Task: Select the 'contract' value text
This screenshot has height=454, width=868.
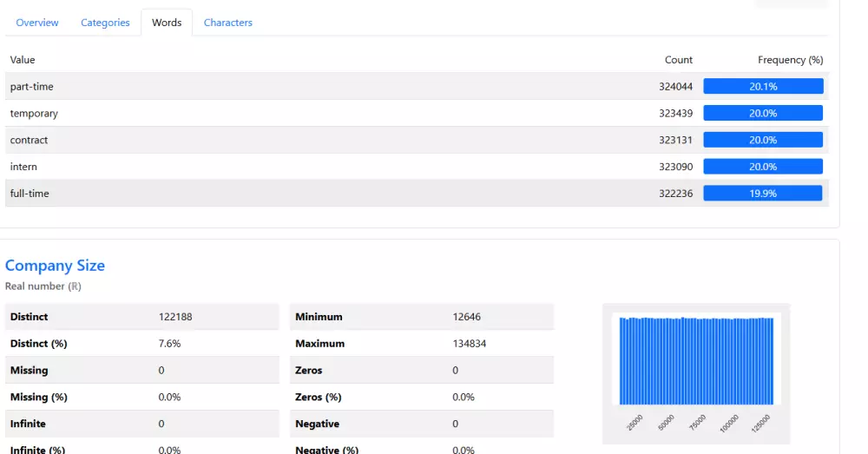Action: [x=29, y=140]
